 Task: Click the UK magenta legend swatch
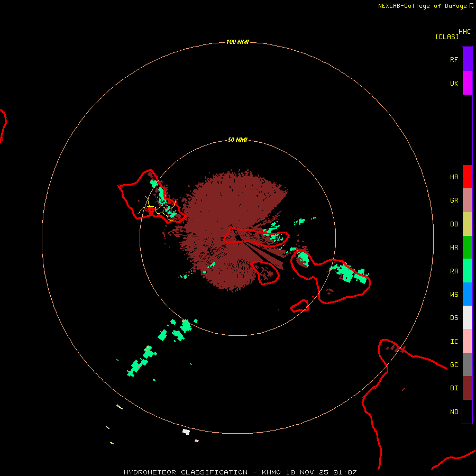pyautogui.click(x=467, y=83)
